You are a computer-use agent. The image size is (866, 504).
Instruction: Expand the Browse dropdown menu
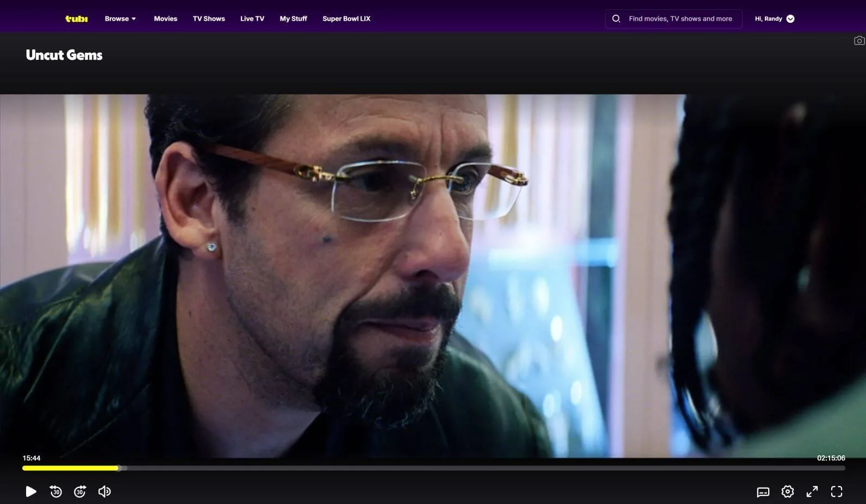click(120, 18)
